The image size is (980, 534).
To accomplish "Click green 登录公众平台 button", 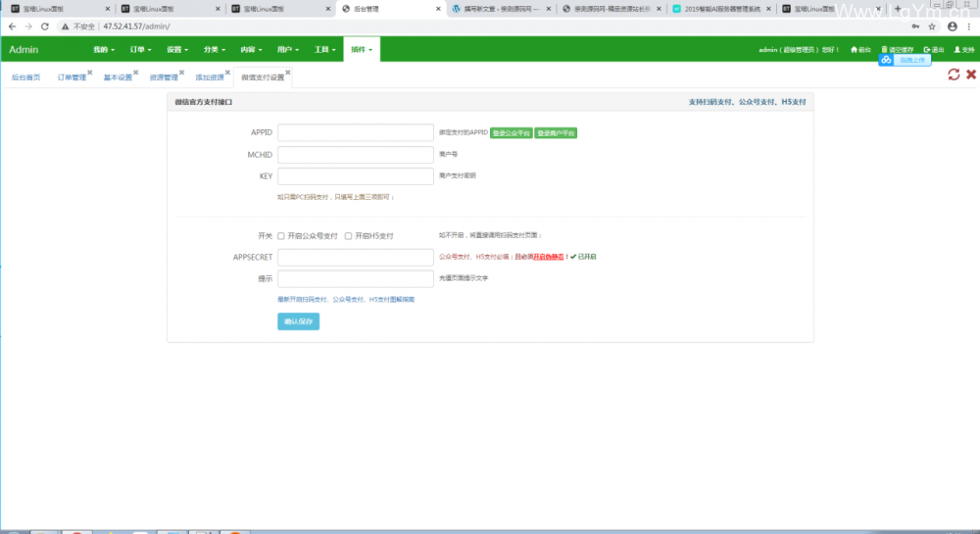I will click(511, 133).
